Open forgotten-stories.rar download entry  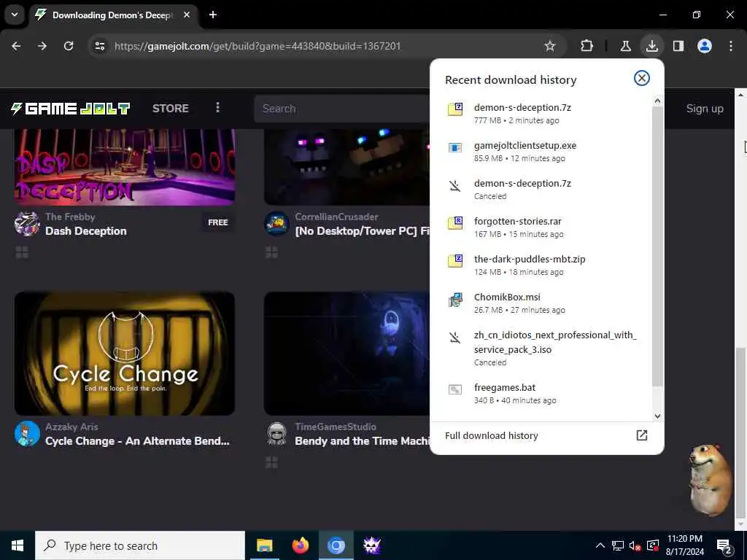(x=541, y=227)
